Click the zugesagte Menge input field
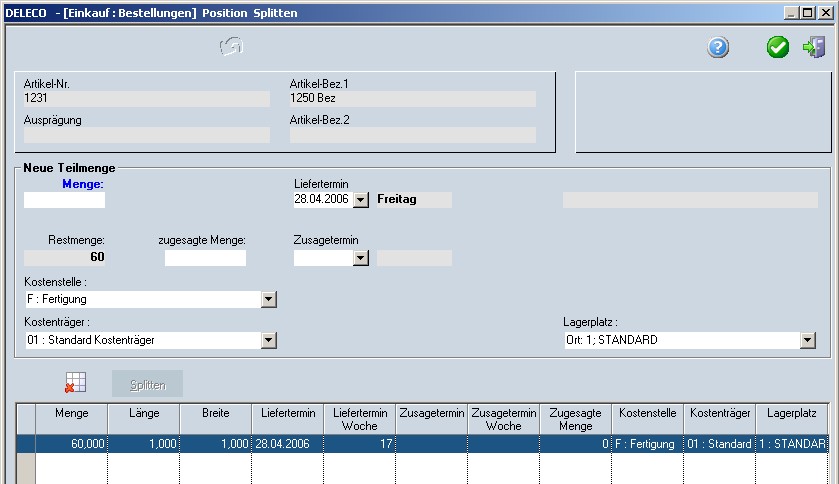The image size is (839, 484). 205,258
